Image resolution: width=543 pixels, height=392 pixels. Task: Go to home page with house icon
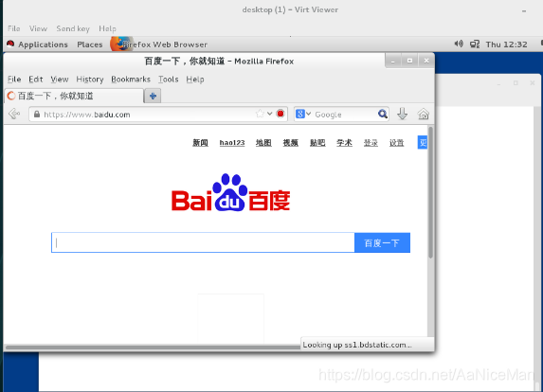[424, 114]
